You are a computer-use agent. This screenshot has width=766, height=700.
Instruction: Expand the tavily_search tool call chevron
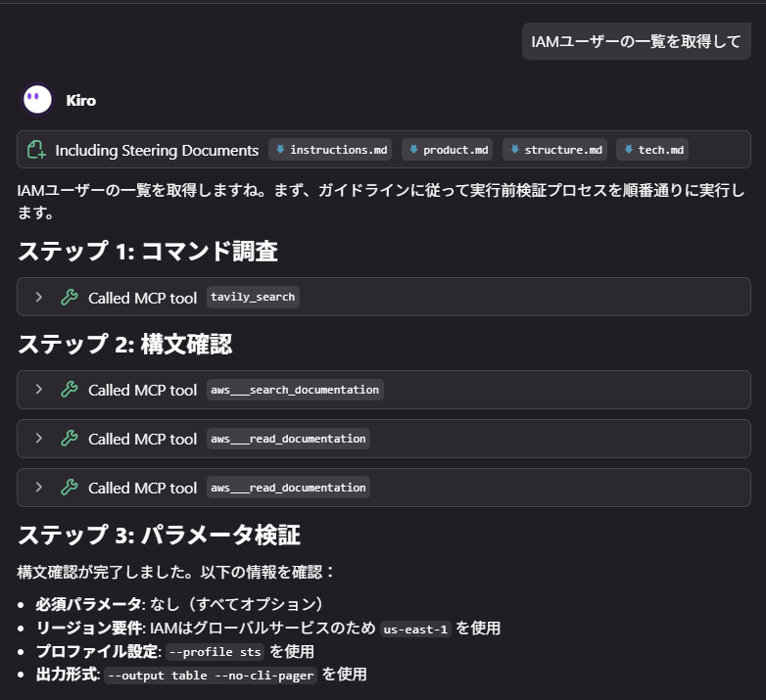point(39,297)
